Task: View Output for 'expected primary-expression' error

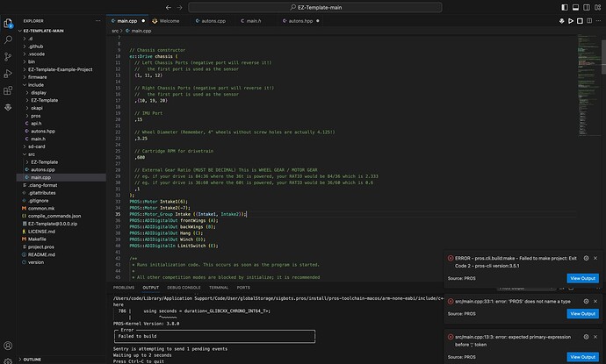Action: click(582, 357)
